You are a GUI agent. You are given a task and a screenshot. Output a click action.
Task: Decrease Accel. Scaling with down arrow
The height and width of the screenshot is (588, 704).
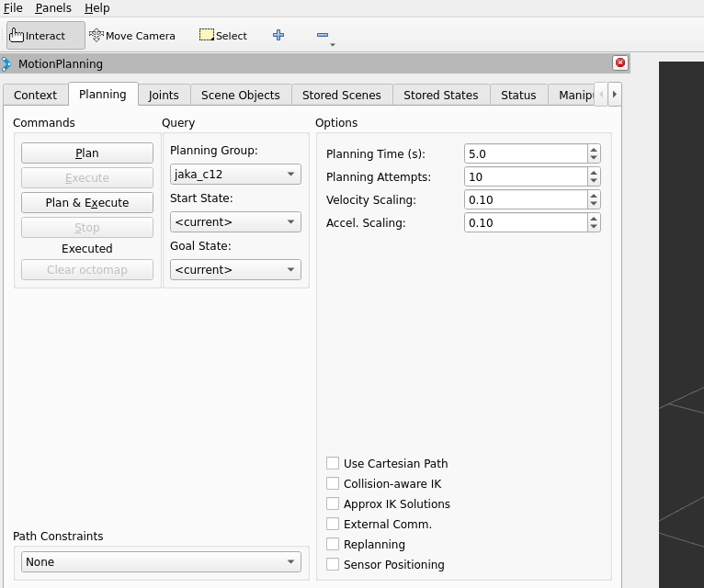(x=594, y=227)
